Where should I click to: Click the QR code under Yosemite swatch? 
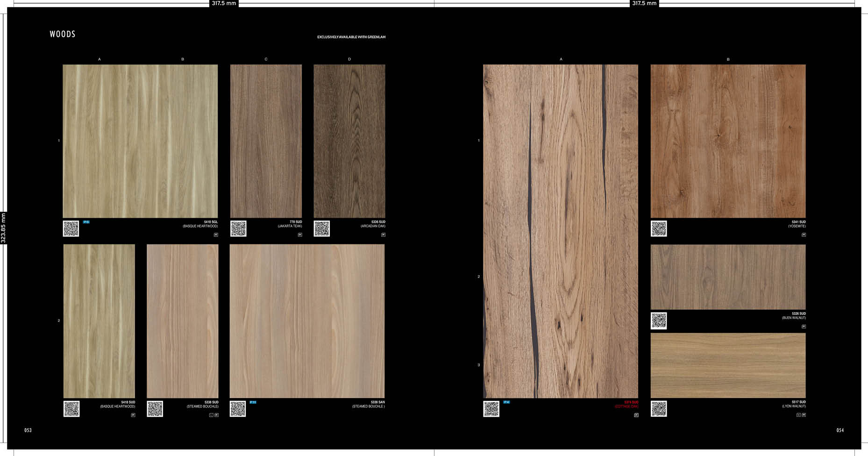659,228
